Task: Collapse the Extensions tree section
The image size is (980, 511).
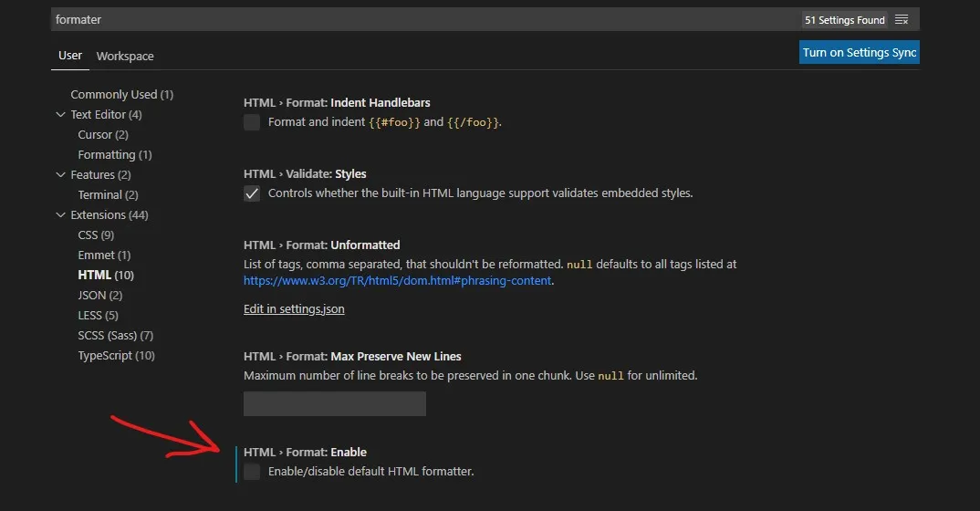Action: pyautogui.click(x=60, y=215)
